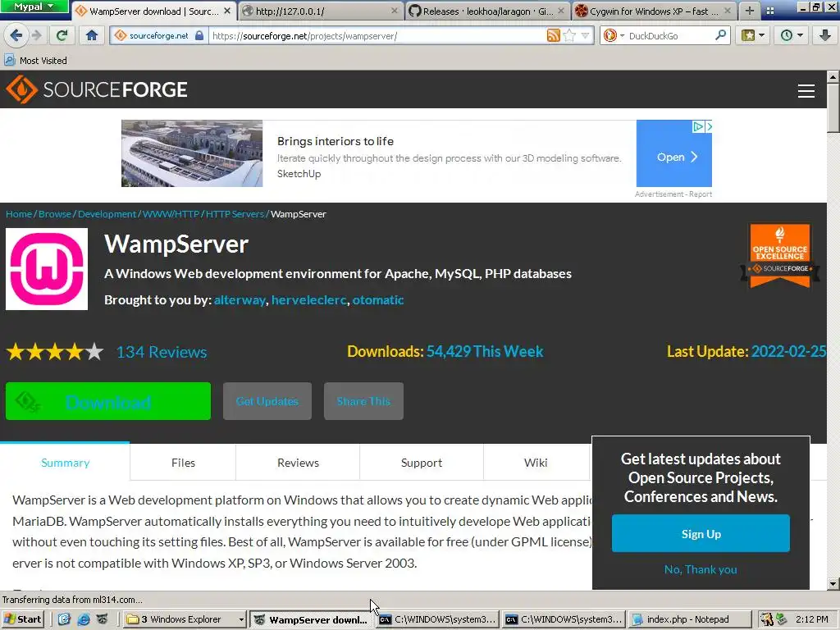The width and height of the screenshot is (840, 630).
Task: Click the HTTP Servers breadcrumb link
Action: [235, 214]
